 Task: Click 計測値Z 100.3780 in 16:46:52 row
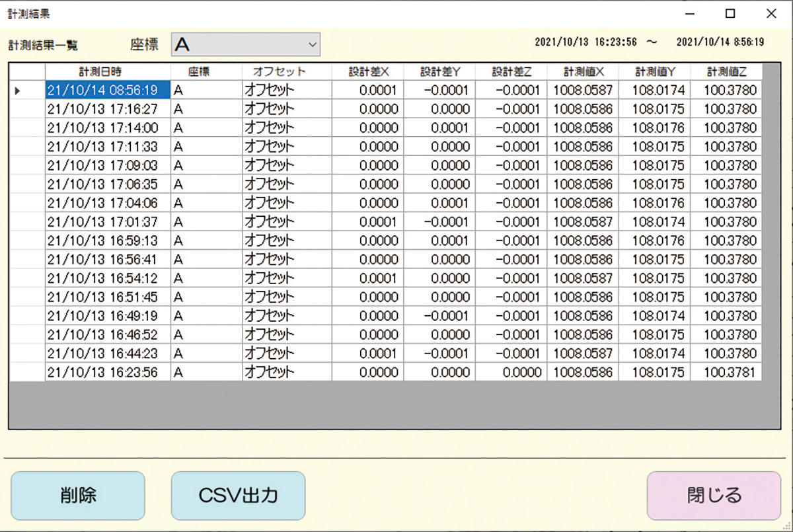(726, 334)
